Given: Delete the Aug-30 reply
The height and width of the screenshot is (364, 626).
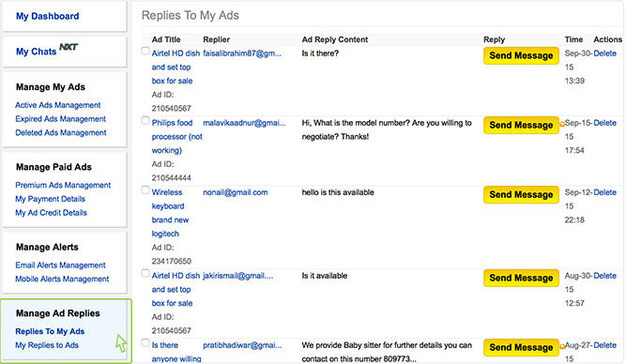Looking at the screenshot, I should point(604,276).
